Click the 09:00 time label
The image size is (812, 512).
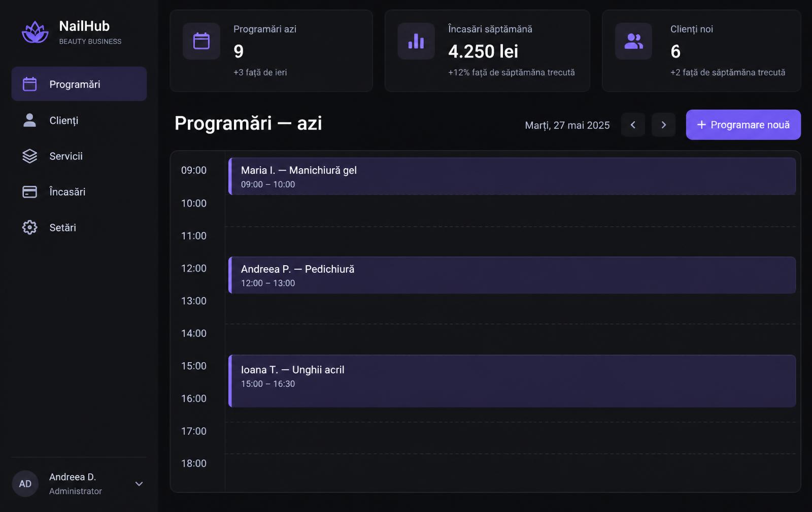coord(194,170)
